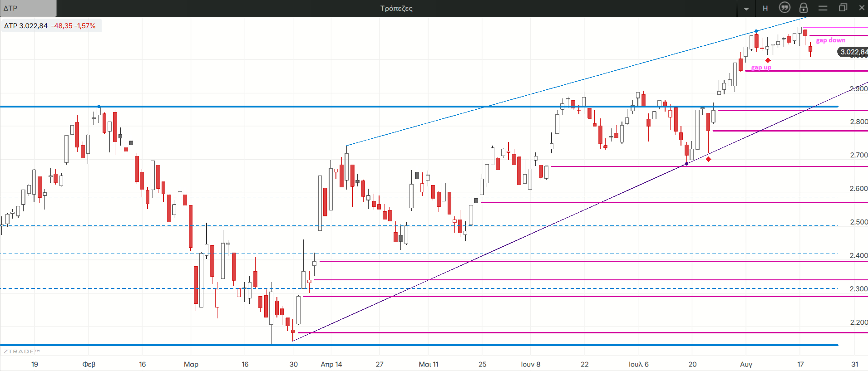
Task: Click the 25 date axis label
Action: coord(483,364)
